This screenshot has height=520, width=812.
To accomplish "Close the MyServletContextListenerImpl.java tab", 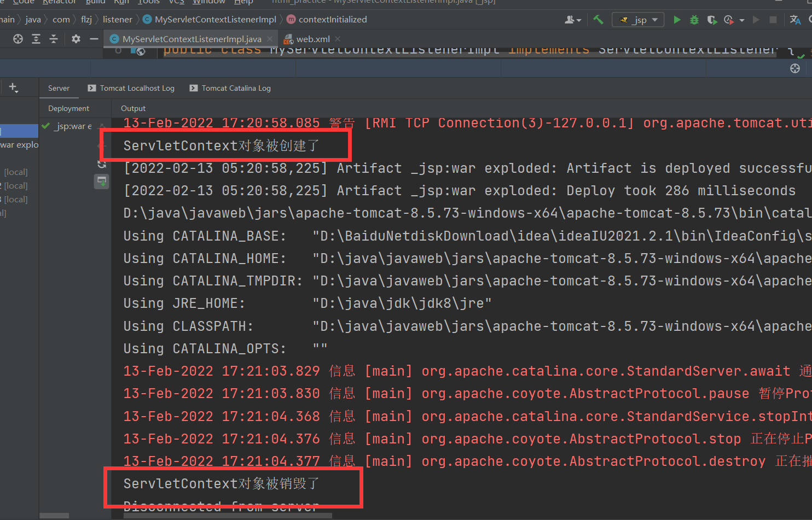I will click(x=270, y=39).
